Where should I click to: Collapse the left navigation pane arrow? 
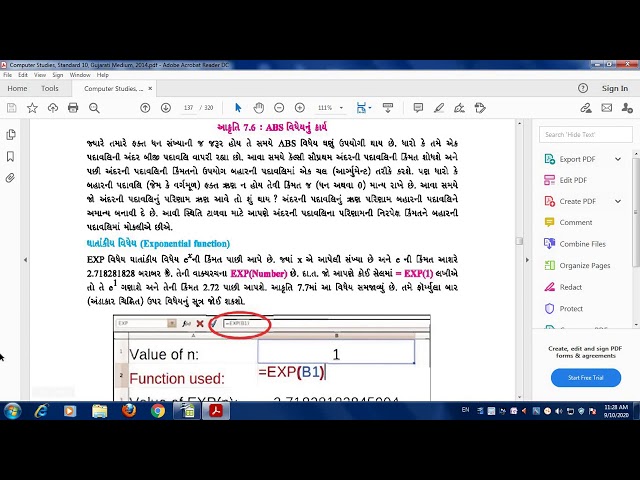(25, 260)
